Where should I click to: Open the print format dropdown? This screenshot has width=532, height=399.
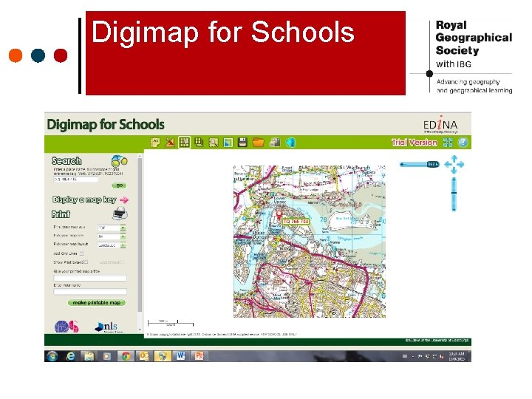pos(112,228)
